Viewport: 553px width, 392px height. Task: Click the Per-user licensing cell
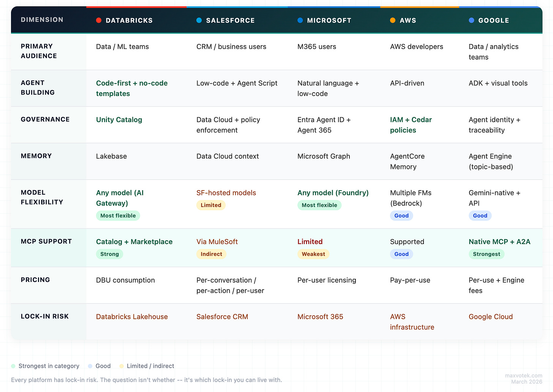click(x=327, y=280)
